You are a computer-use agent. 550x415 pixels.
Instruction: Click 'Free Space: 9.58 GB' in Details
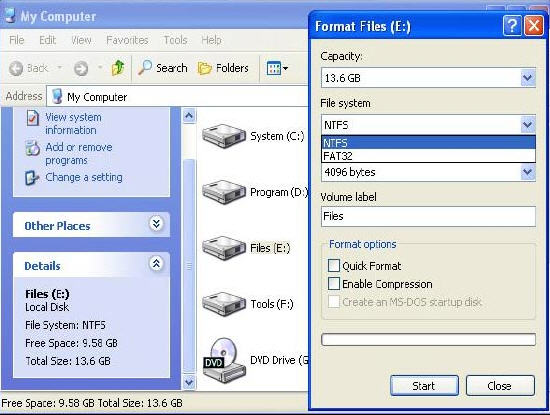pyautogui.click(x=72, y=343)
